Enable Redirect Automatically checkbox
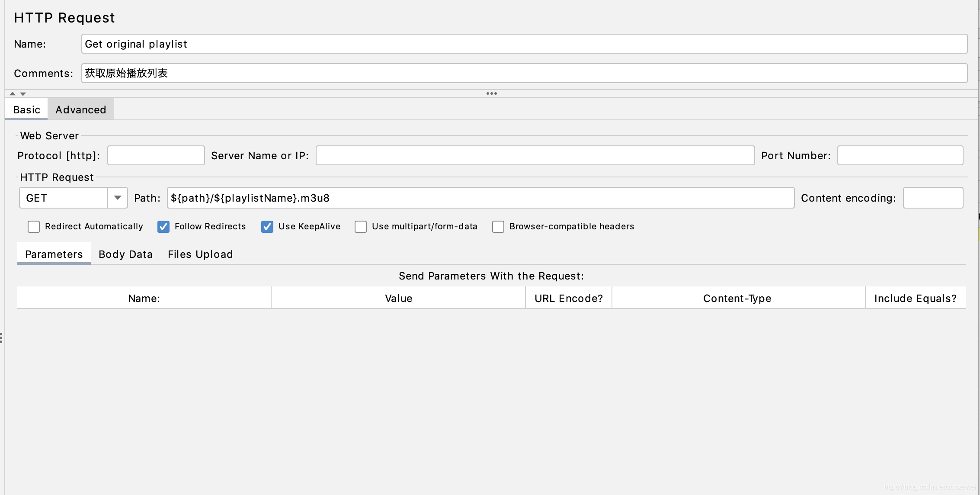 pos(34,227)
